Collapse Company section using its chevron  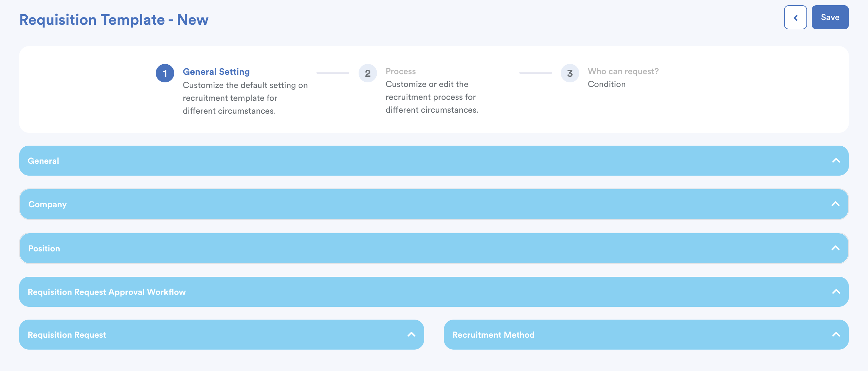835,204
